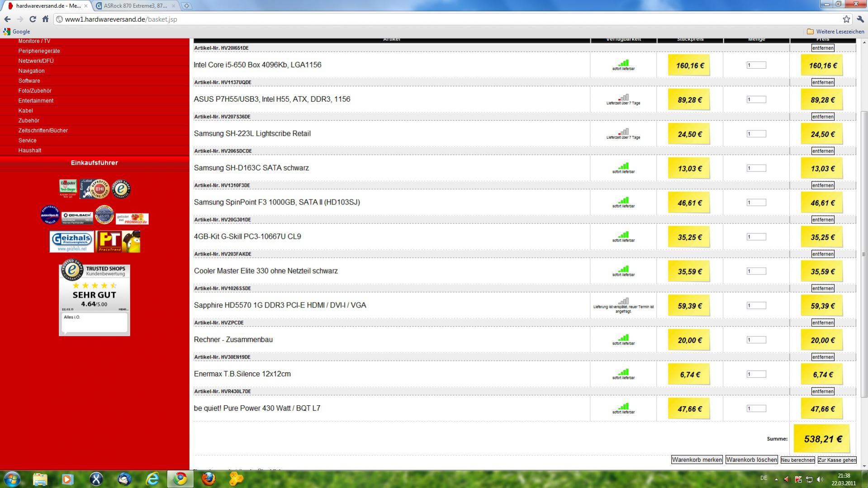
Task: Reload the page with refresh icon
Action: [33, 19]
